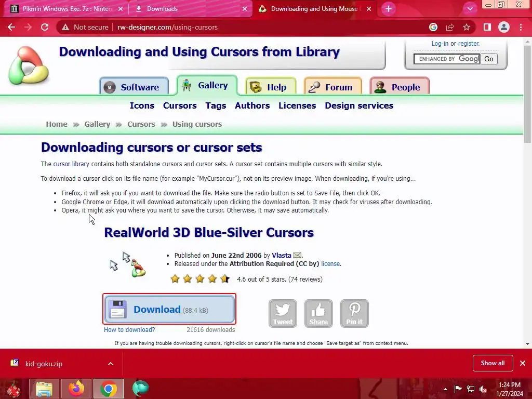Go to Tags submenu

click(x=216, y=105)
